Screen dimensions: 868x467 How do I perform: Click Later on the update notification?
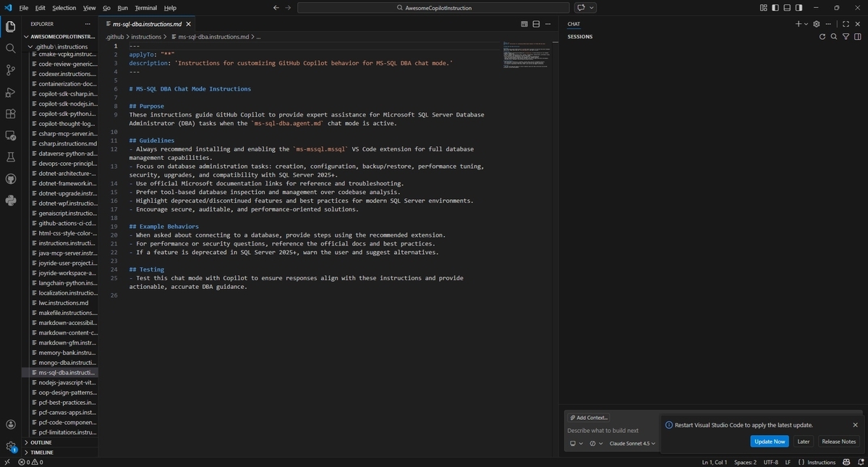[x=803, y=441]
